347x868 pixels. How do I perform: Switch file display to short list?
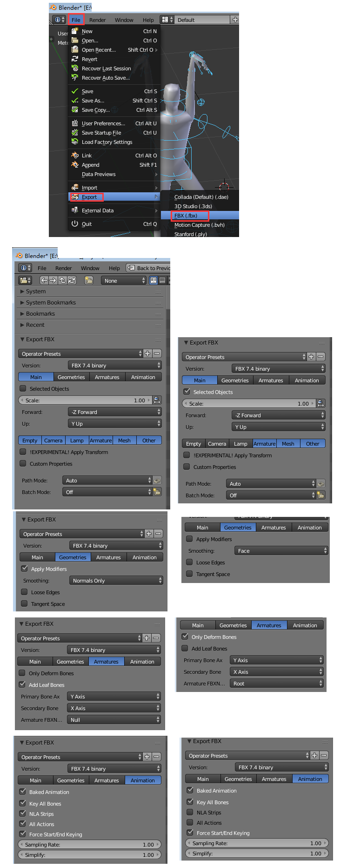coord(154,280)
